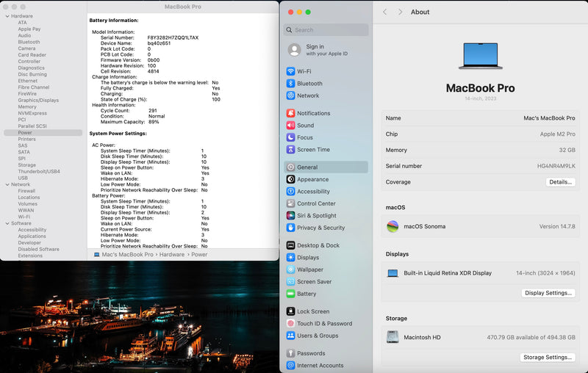Go forward with the right chevron
Screen dimensions: 588x373
pyautogui.click(x=400, y=12)
